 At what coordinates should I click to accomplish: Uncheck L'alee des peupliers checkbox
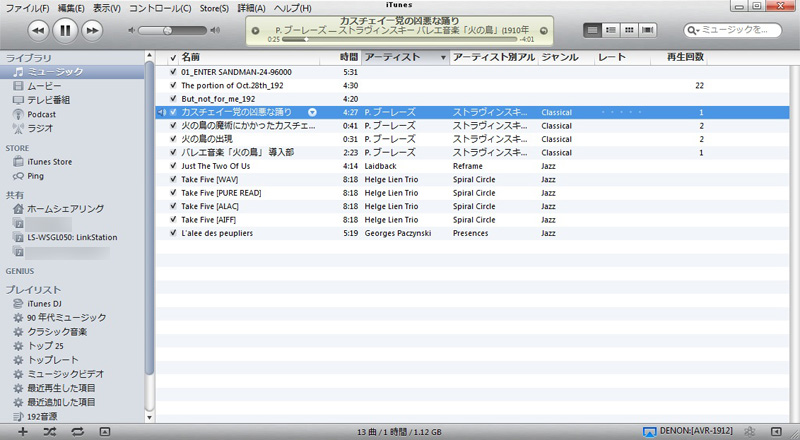coord(173,233)
